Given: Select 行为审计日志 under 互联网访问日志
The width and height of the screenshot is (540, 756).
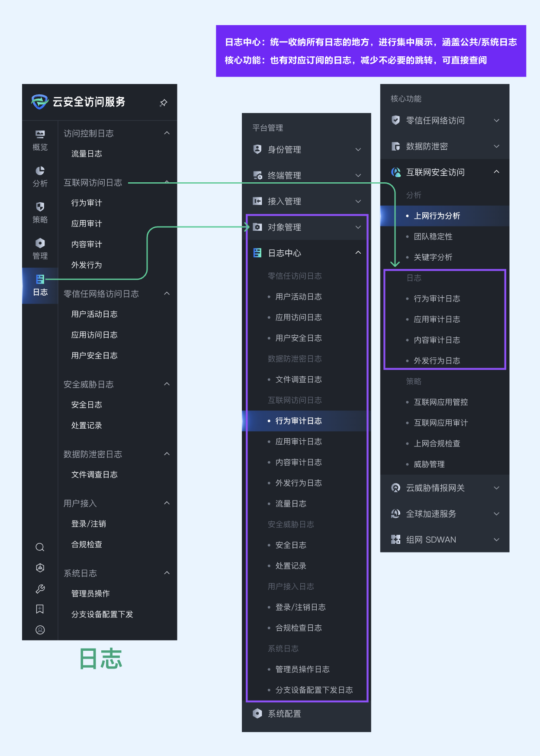Looking at the screenshot, I should click(x=299, y=421).
